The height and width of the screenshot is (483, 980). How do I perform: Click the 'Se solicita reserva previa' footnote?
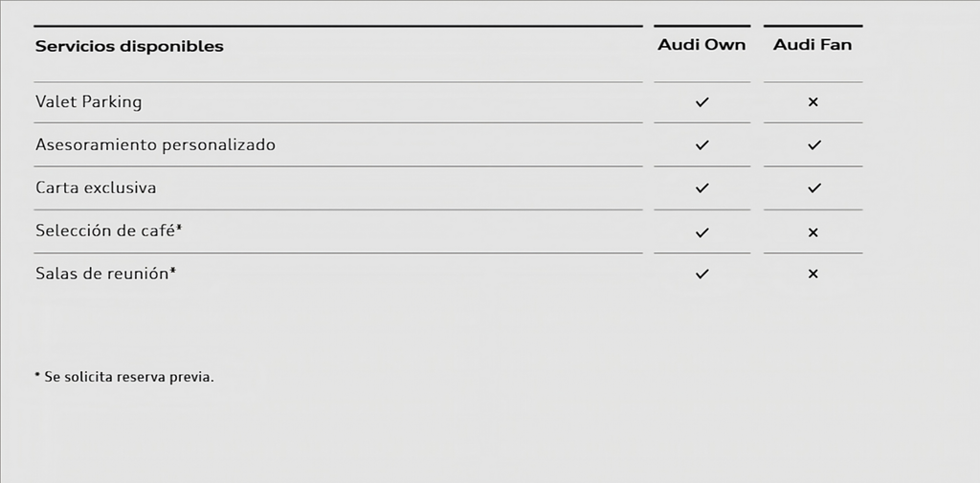click(x=124, y=377)
